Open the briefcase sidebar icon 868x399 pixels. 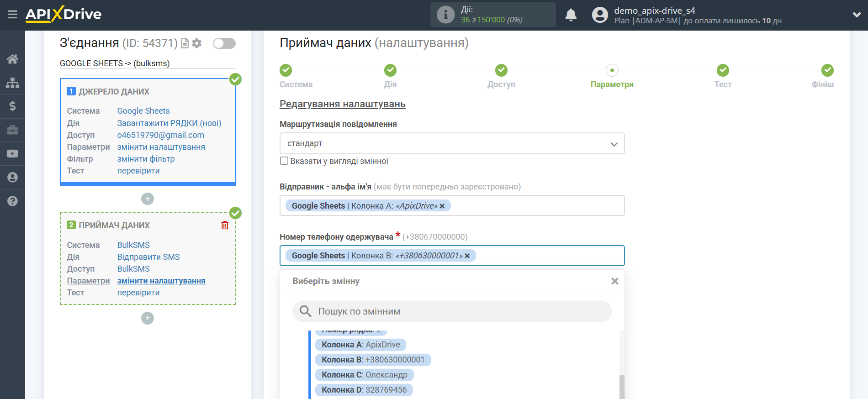12,130
